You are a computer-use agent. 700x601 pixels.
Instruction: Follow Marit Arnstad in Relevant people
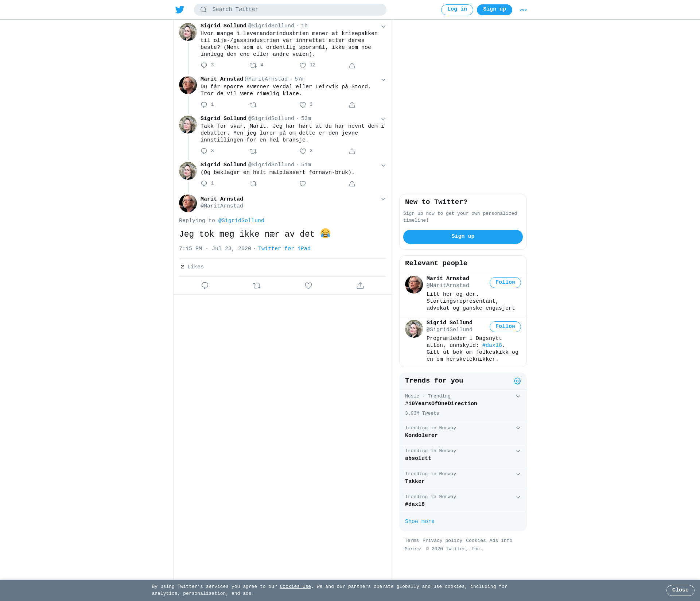[x=505, y=283]
